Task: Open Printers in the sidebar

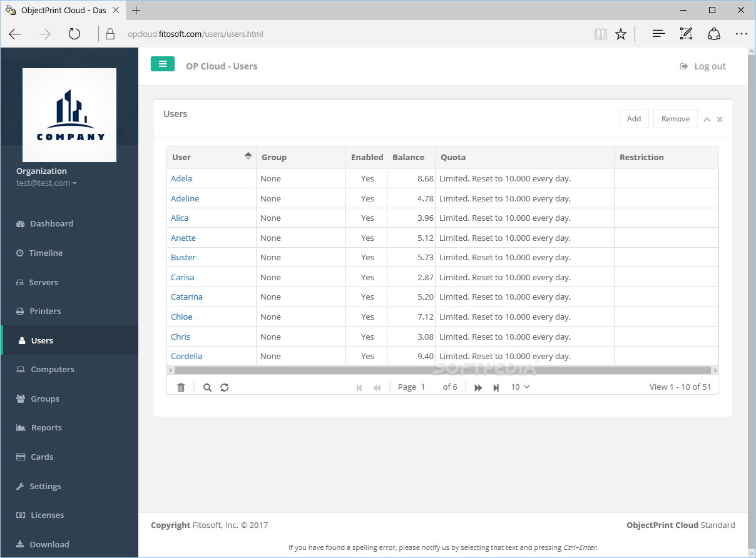Action: (x=69, y=311)
